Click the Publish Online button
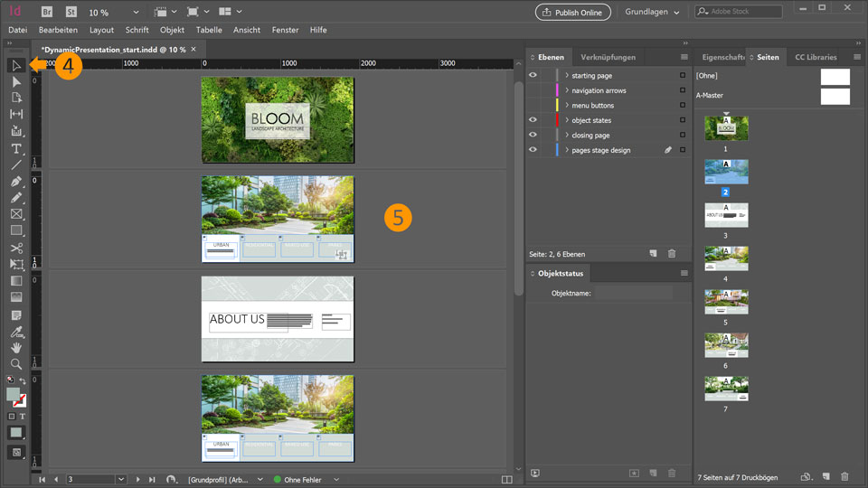 point(573,13)
